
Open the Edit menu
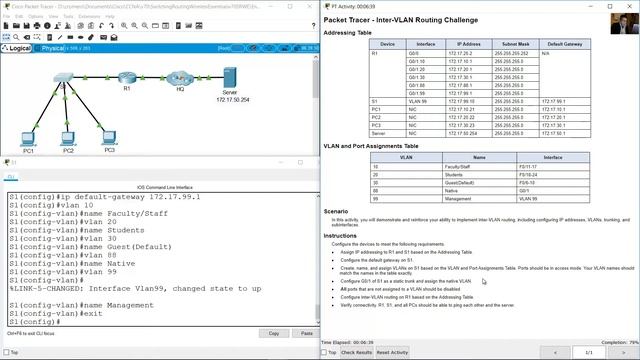(x=19, y=16)
